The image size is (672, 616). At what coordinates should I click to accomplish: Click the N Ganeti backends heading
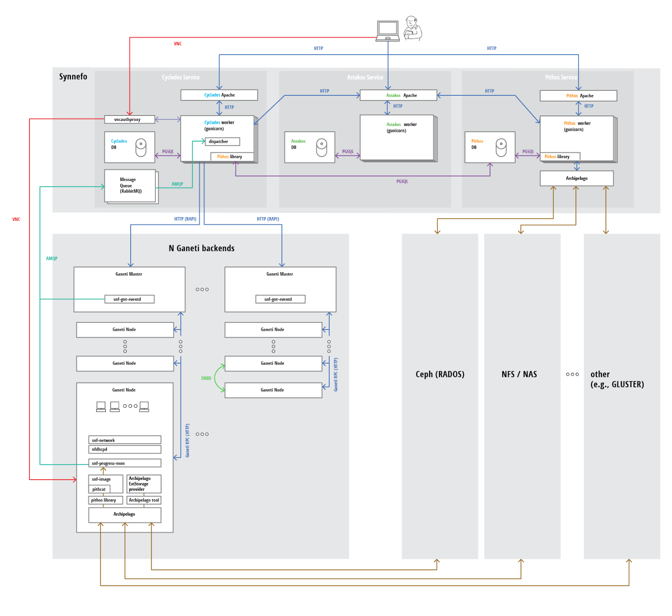tap(202, 248)
